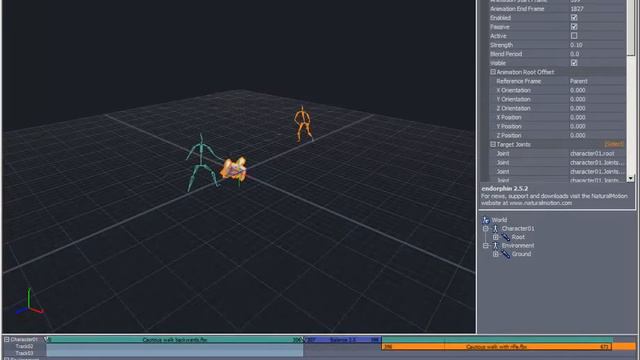
Task: Click the properties panel scroll-down arrow
Action: pyautogui.click(x=631, y=178)
